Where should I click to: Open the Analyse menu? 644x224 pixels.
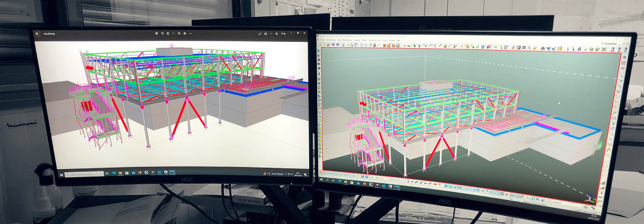pos(357,40)
